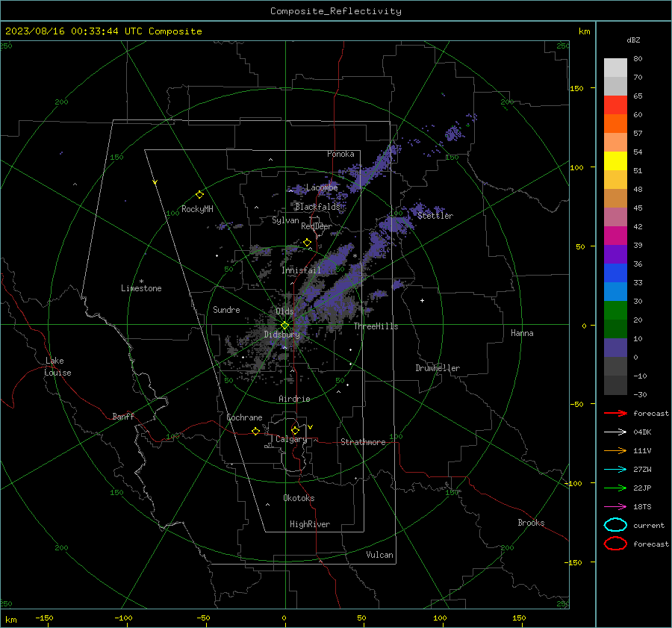Click the ThreeHills label
This screenshot has width=672, height=628.
(x=376, y=326)
